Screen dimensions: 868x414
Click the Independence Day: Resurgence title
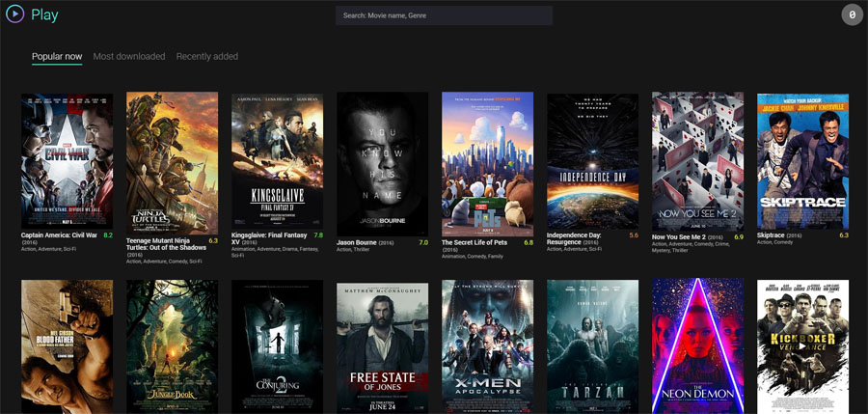click(575, 239)
